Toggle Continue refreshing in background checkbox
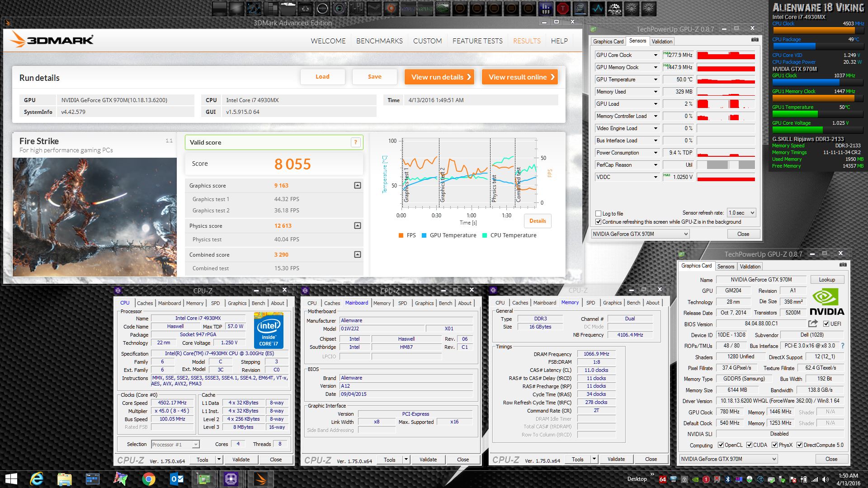The height and width of the screenshot is (488, 868). click(599, 222)
